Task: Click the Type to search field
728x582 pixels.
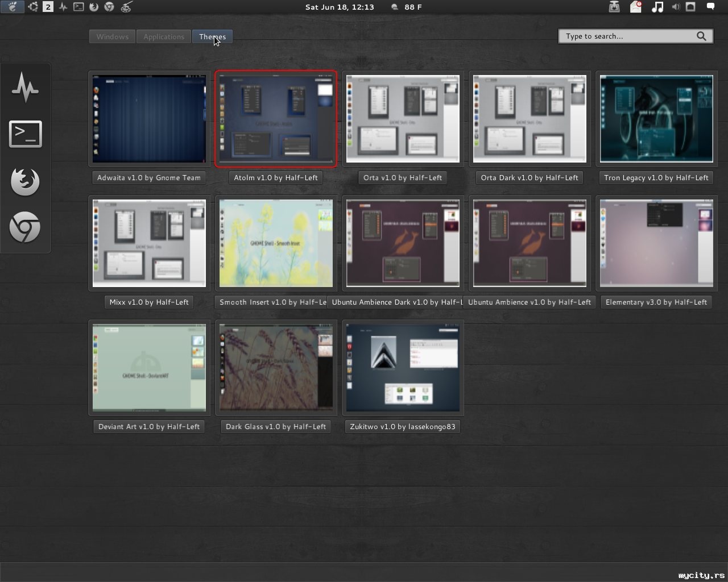Action: tap(628, 36)
